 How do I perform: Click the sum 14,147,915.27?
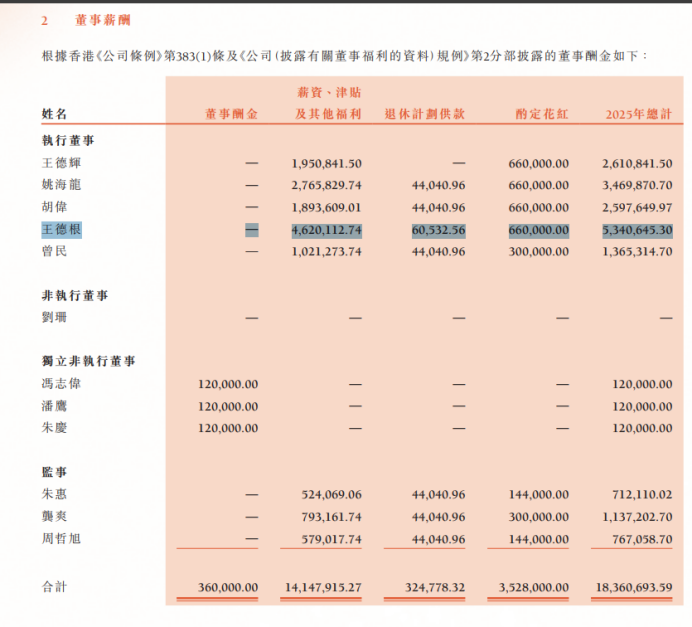coord(323,588)
